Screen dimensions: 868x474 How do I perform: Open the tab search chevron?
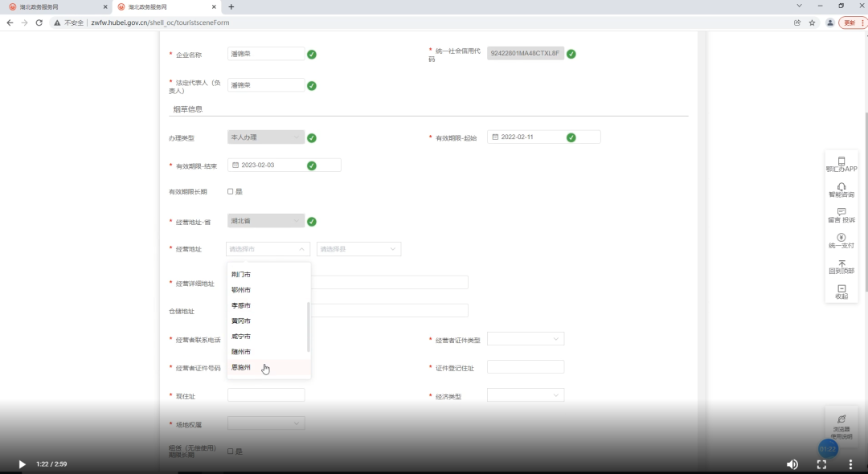[799, 6]
